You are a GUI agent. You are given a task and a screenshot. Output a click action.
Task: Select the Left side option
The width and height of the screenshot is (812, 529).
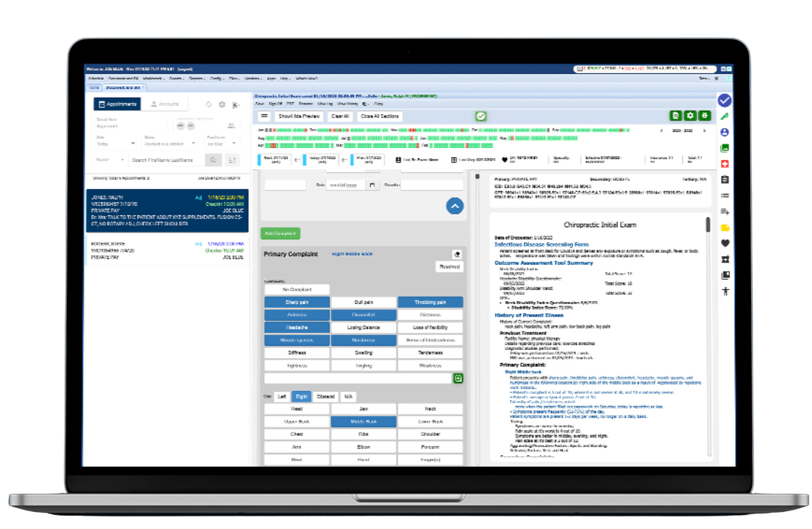click(x=282, y=397)
